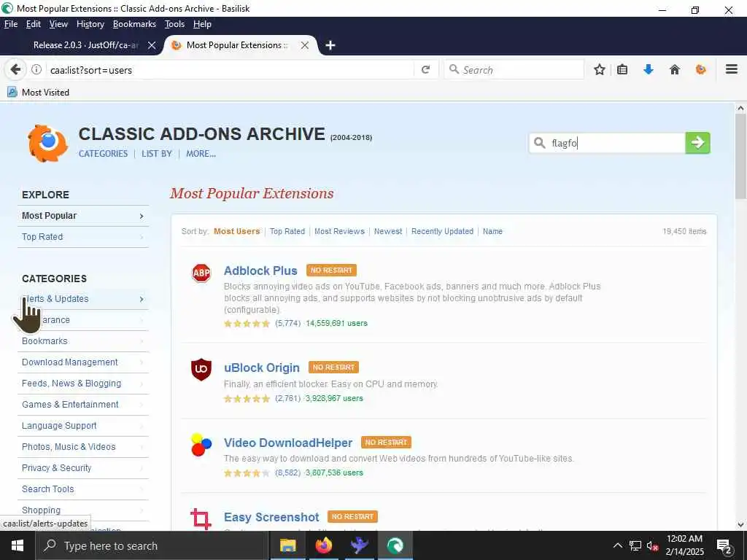747x560 pixels.
Task: Open the Bookmarks category in sidebar
Action: point(83,341)
